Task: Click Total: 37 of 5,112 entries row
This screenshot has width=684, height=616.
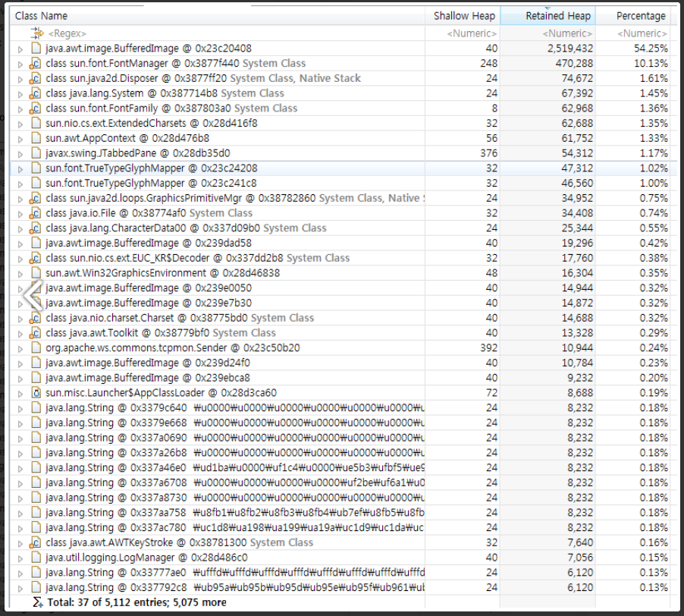Action: [343, 602]
